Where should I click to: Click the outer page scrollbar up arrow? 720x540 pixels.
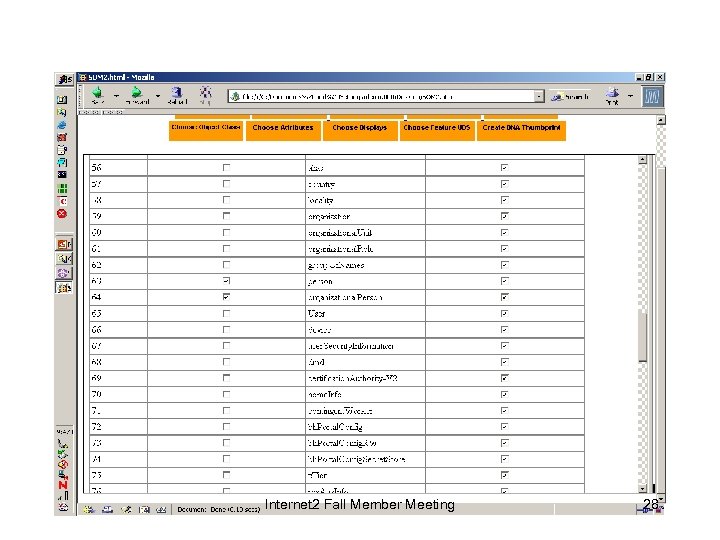pyautogui.click(x=661, y=120)
